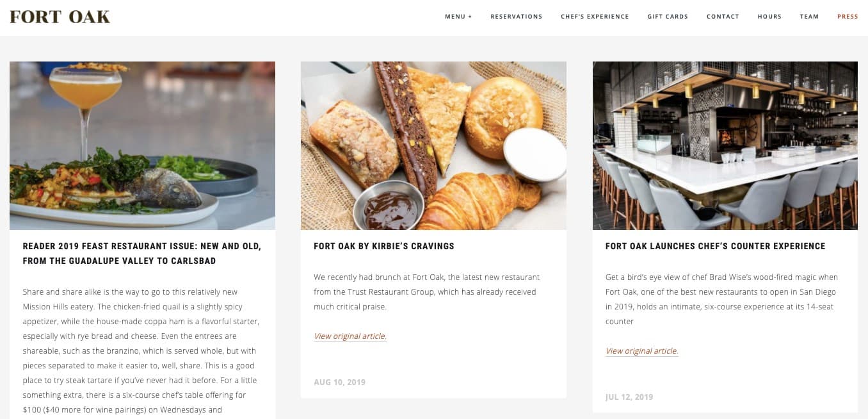Viewport: 868px width, 419px height.
Task: Open the Hours page
Action: 769,17
